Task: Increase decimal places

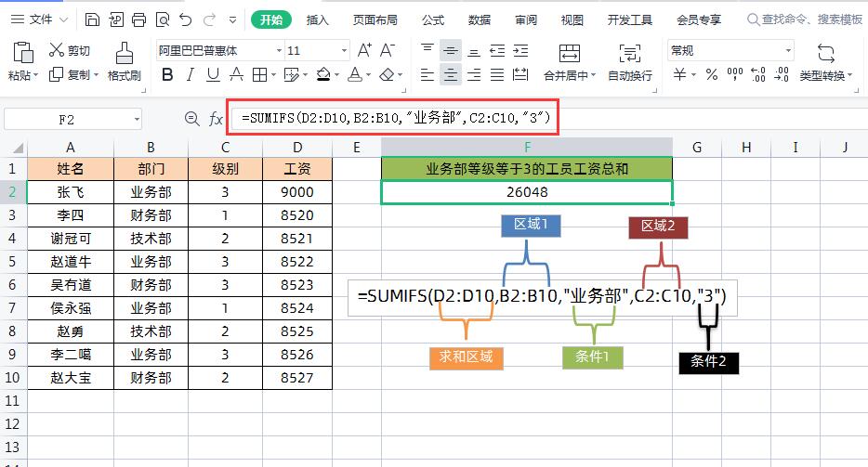Action: point(757,74)
